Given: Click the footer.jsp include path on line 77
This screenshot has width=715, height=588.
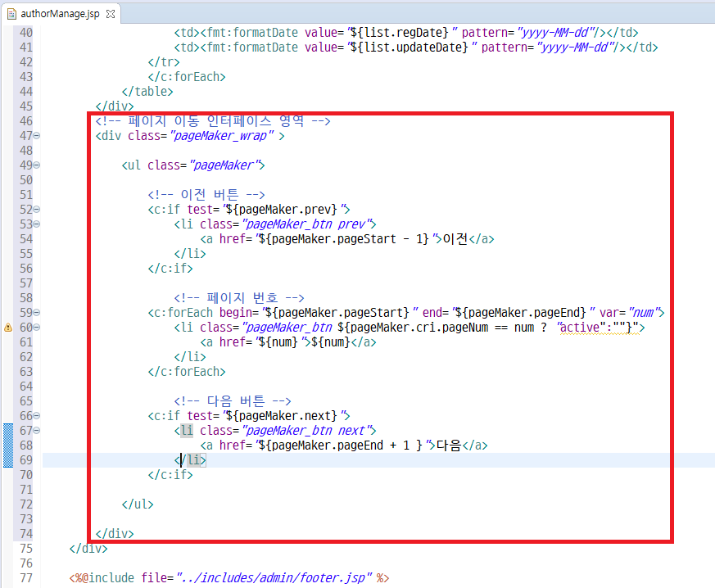Looking at the screenshot, I should [x=274, y=578].
